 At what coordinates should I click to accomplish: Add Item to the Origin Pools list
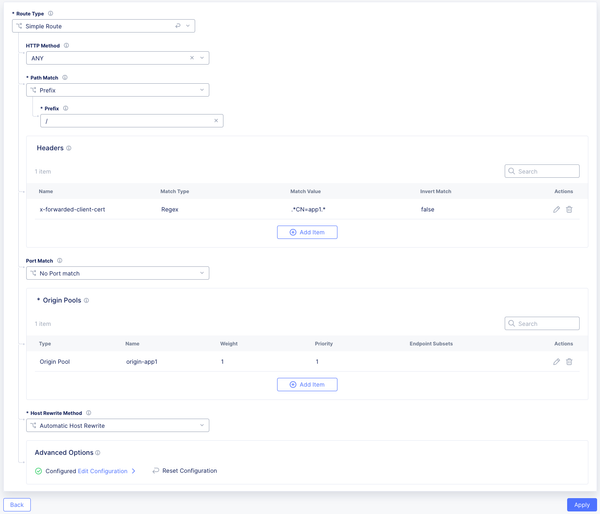307,384
